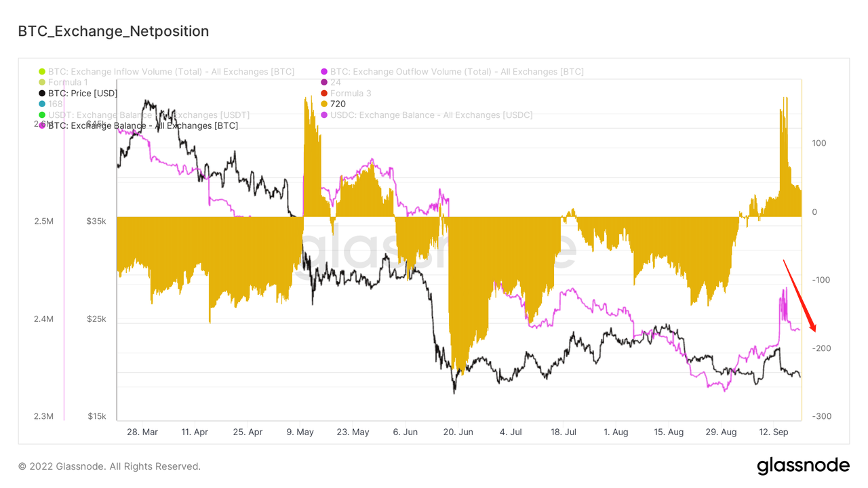Click the pale green dot beside Formula 1
This screenshot has width=868, height=488.
pos(42,83)
